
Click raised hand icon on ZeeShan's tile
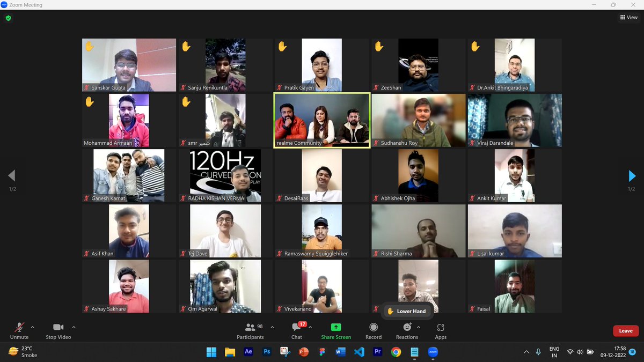(379, 47)
